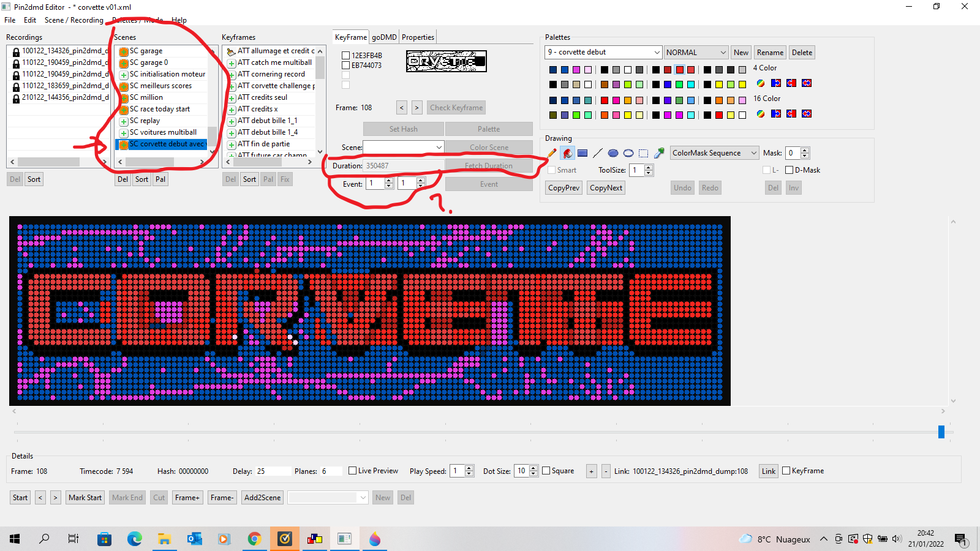Image resolution: width=980 pixels, height=551 pixels.
Task: Click the Link button
Action: pyautogui.click(x=768, y=471)
